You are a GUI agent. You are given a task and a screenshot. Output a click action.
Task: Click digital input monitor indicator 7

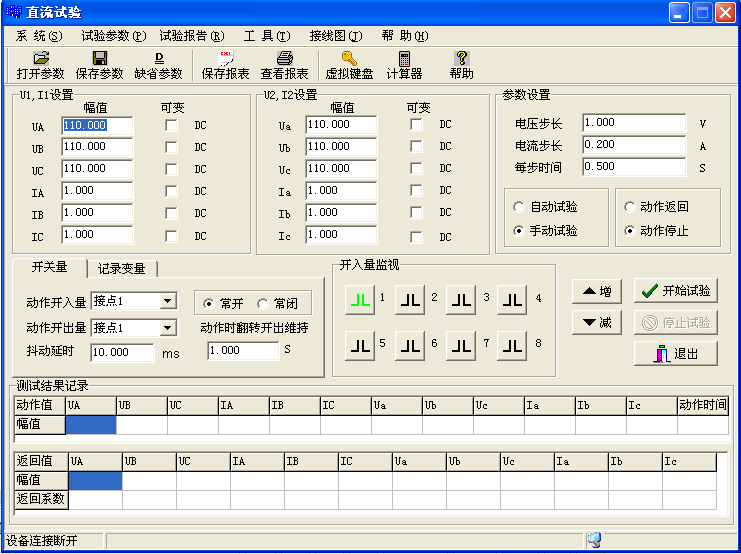coord(461,346)
